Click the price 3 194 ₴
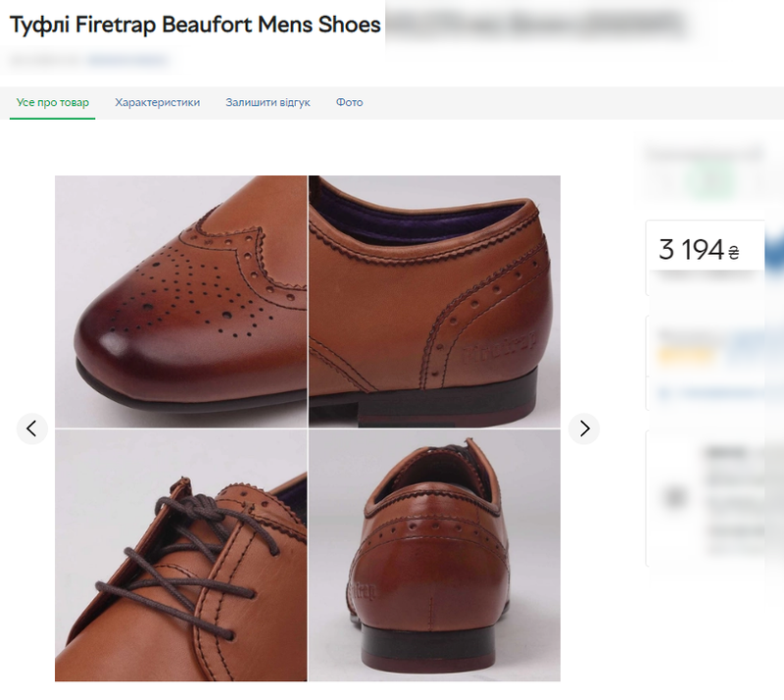The height and width of the screenshot is (700, 784). pyautogui.click(x=699, y=250)
